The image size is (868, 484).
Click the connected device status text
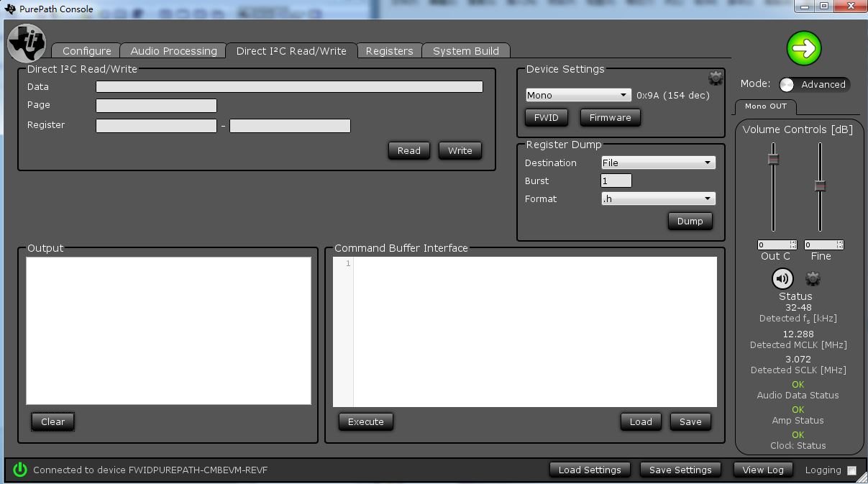[x=150, y=470]
